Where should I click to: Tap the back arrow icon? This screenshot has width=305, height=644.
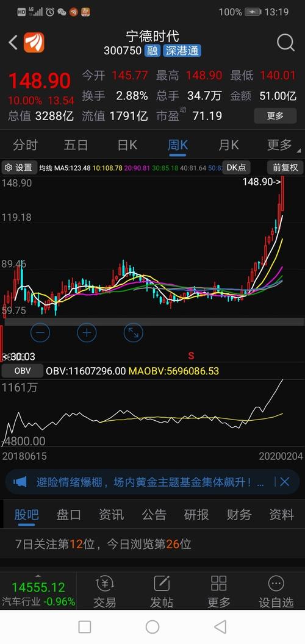13,43
